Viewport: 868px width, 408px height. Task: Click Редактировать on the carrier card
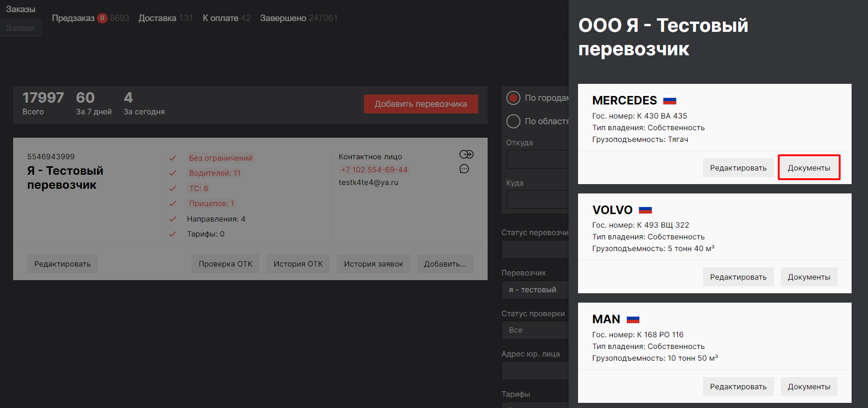[x=62, y=264]
